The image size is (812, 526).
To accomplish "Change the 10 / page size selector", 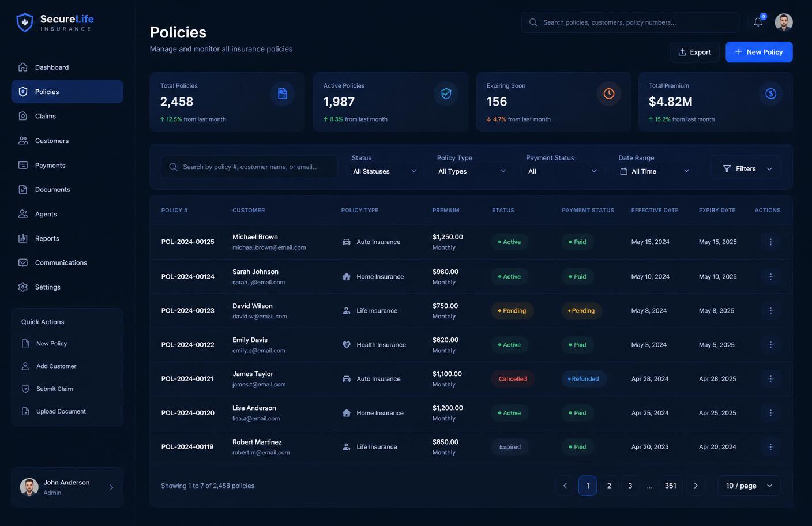I will (x=749, y=486).
